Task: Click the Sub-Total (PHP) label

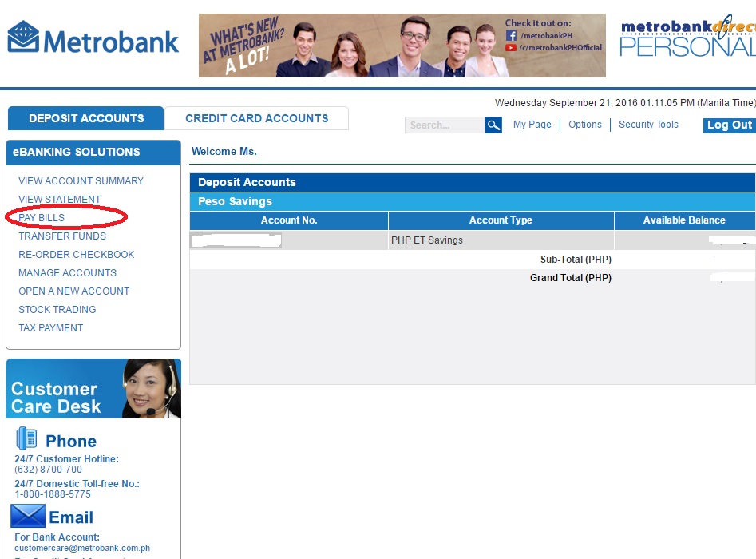Action: (x=576, y=260)
